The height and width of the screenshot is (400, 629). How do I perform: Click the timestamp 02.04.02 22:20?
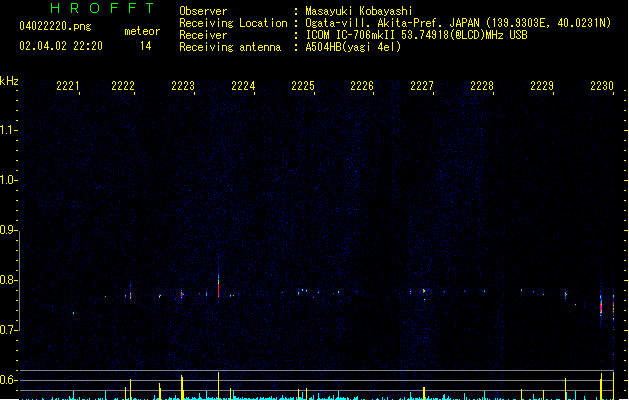(61, 46)
